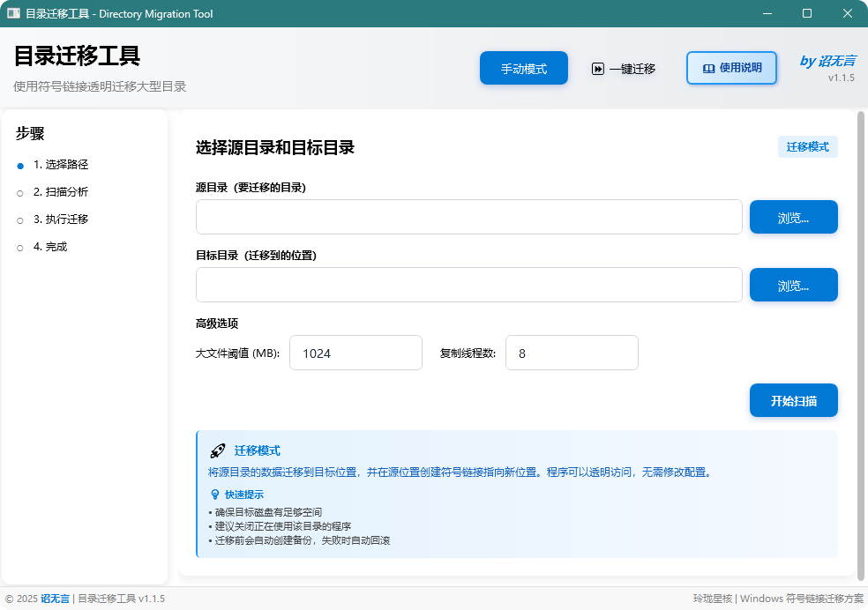Click the source directory input box

tap(468, 217)
